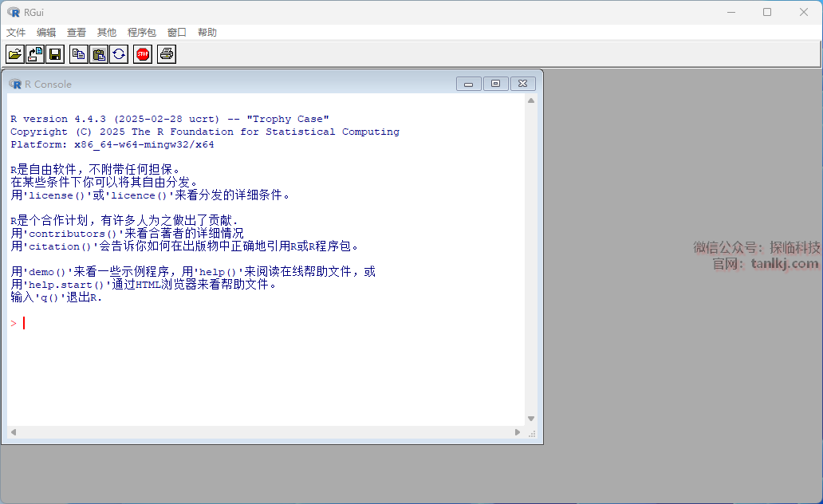Expand the 查看 menu
This screenshot has width=823, height=504.
77,33
